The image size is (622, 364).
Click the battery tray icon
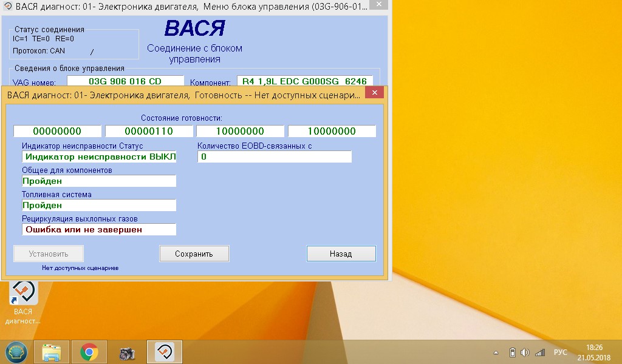513,352
